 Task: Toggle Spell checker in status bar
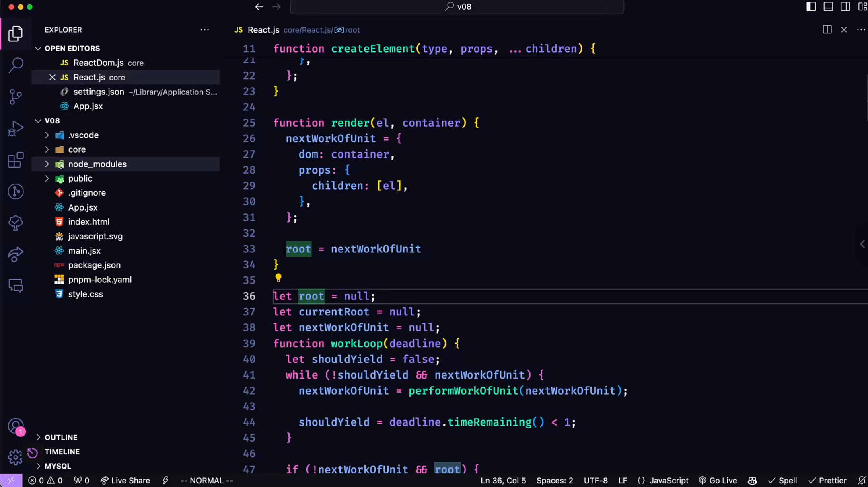point(783,480)
